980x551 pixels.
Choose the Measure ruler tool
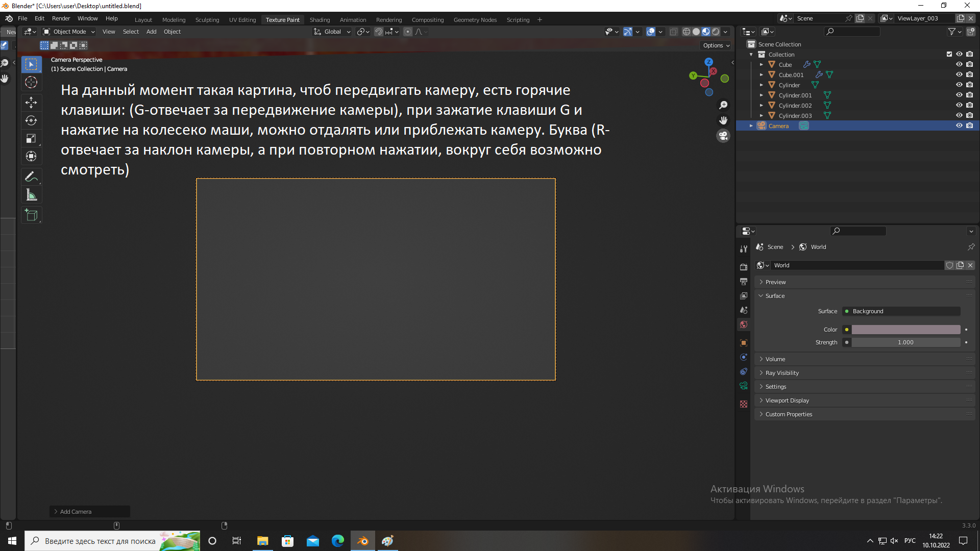point(31,194)
